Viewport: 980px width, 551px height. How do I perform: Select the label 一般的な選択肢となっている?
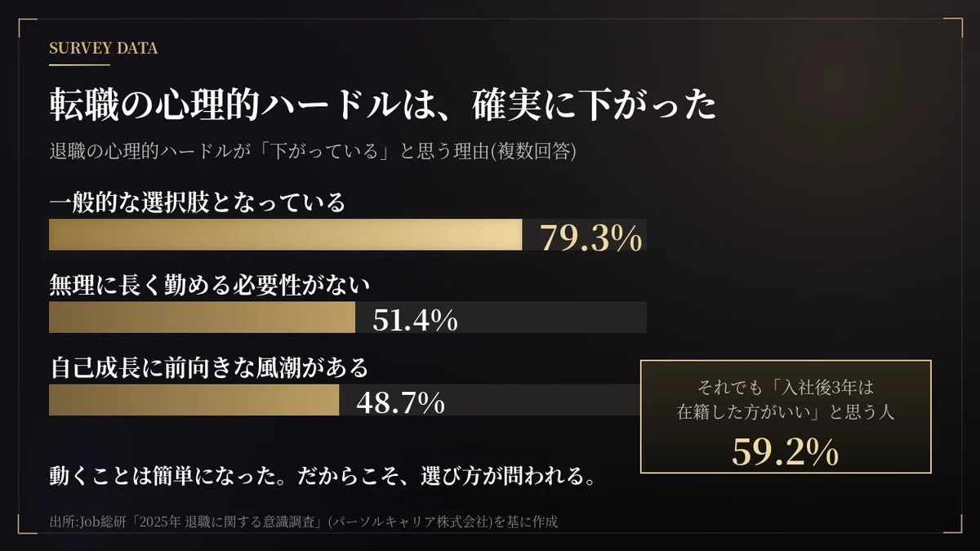point(198,202)
